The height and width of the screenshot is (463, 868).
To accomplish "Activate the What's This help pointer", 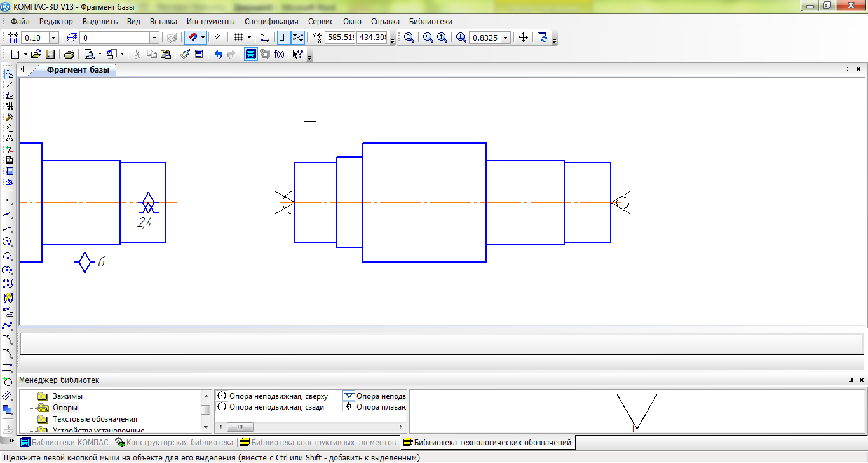I will coord(297,55).
